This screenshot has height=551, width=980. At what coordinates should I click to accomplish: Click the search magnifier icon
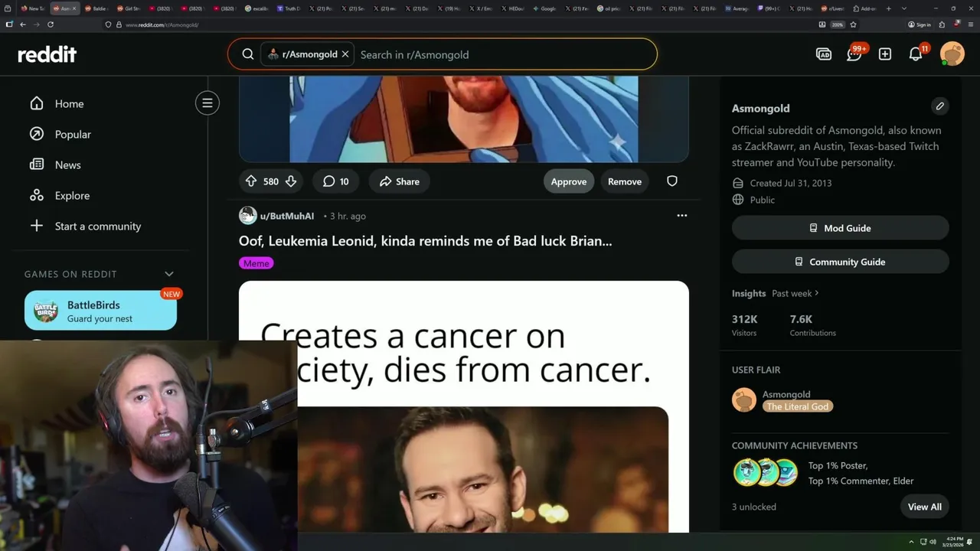(248, 54)
